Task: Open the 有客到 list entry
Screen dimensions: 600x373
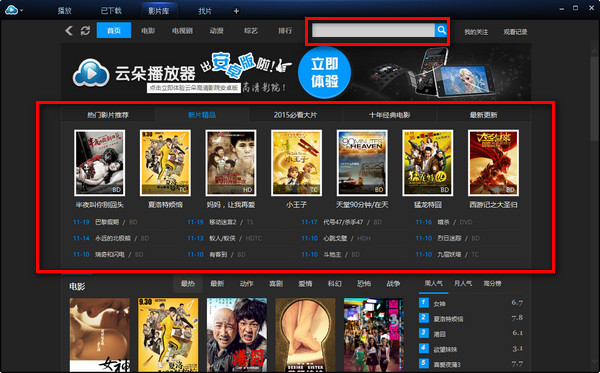Action: tap(218, 254)
